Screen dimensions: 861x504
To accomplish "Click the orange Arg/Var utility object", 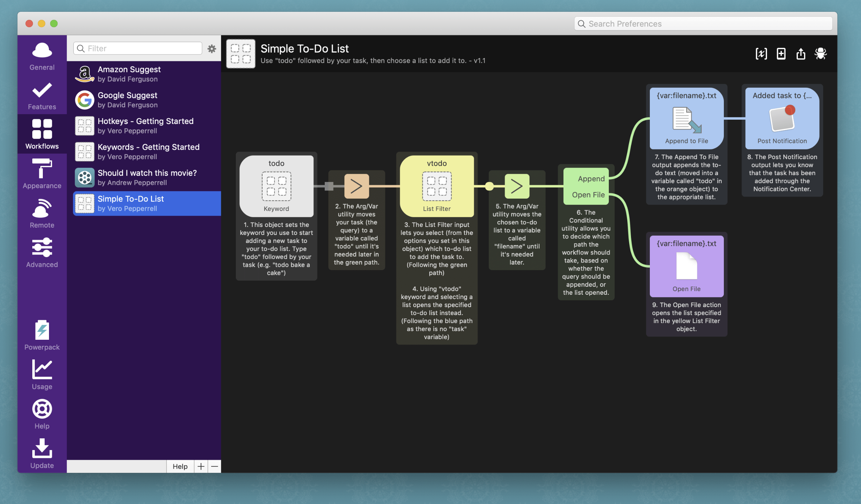I will 356,186.
